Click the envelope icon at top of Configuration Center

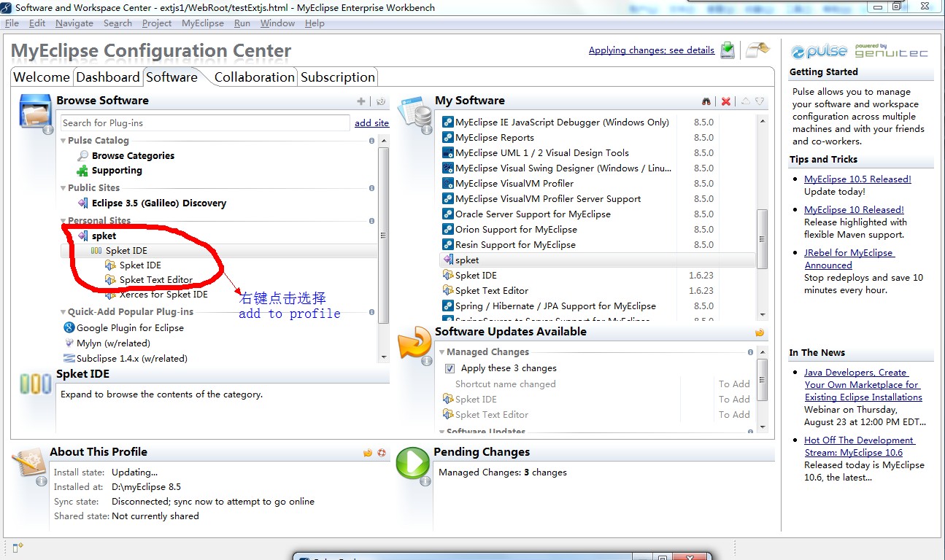pyautogui.click(x=758, y=50)
